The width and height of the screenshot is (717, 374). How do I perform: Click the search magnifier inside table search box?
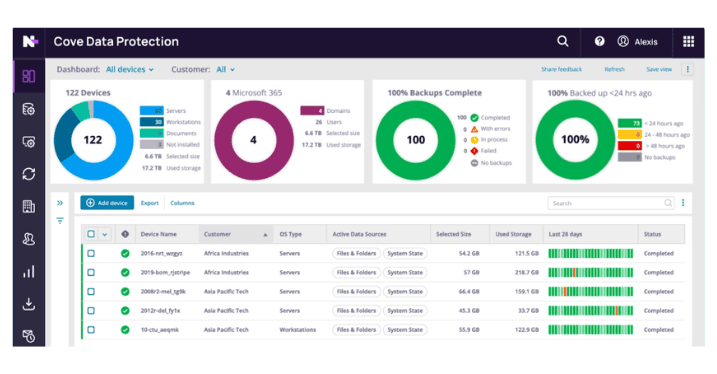pos(668,203)
